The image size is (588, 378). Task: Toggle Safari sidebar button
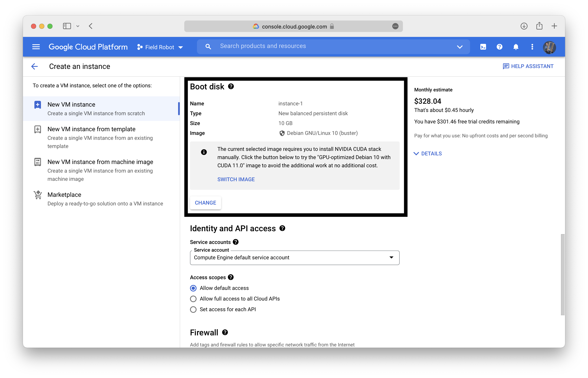(67, 26)
